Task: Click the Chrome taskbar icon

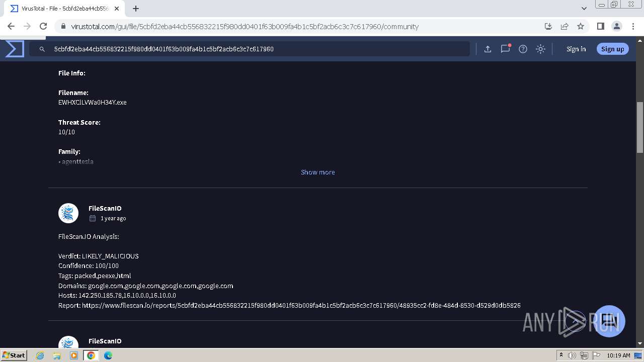Action: pos(91,355)
